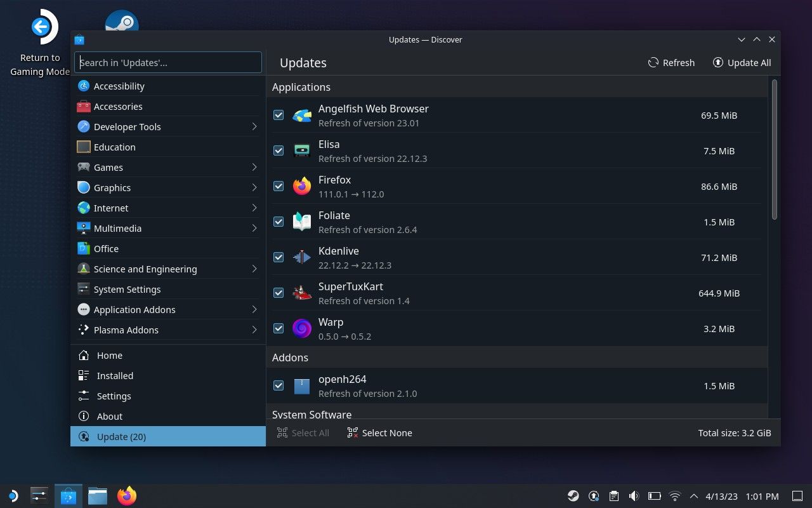The width and height of the screenshot is (812, 508).
Task: Expand the Graphics category arrow
Action: coord(254,188)
